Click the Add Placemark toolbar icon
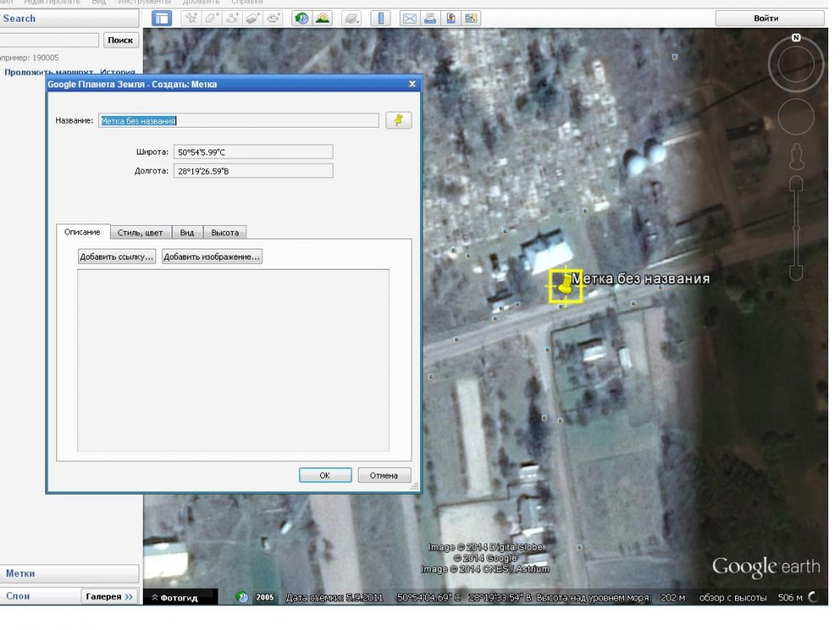The image size is (840, 630). 191,18
